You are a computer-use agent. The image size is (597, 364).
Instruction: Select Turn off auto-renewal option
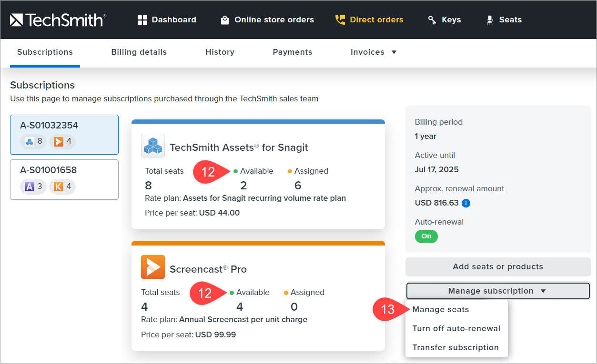click(x=456, y=328)
